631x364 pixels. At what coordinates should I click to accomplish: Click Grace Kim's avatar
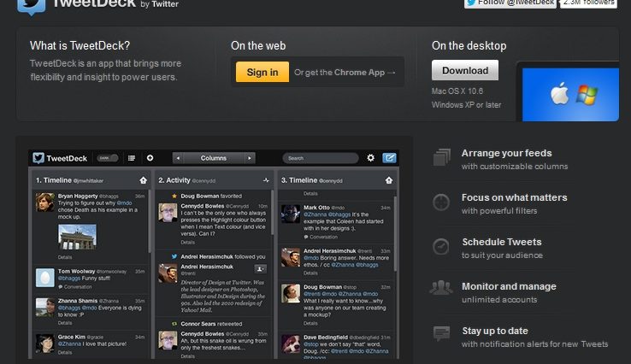(45, 343)
